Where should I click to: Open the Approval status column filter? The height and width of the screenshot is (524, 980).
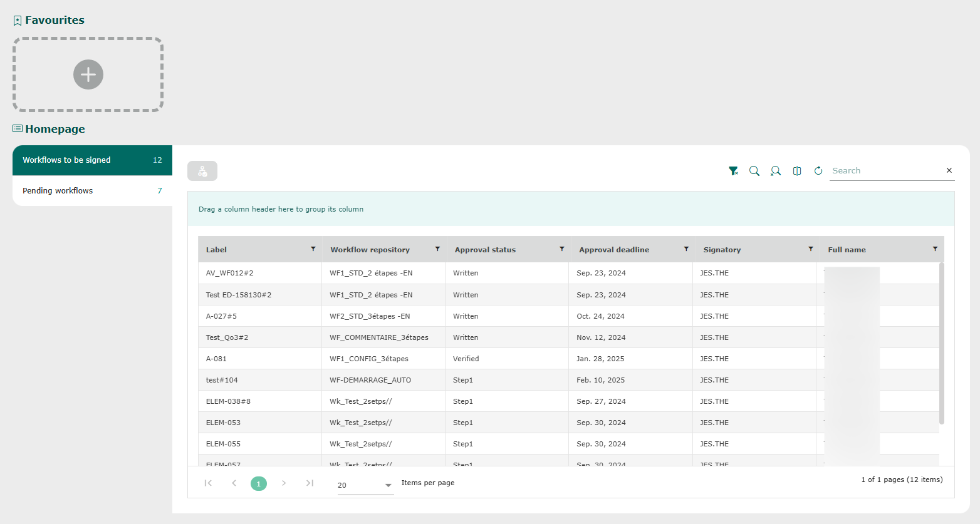click(561, 249)
